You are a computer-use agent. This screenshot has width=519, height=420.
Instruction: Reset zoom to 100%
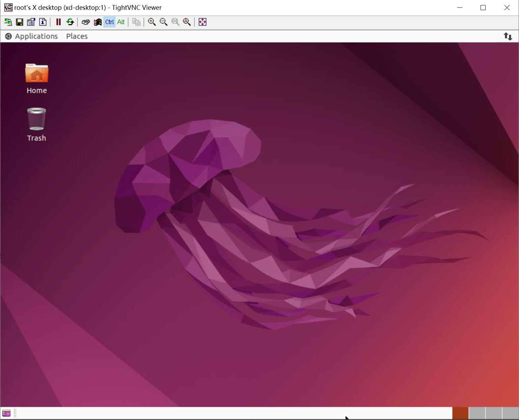point(175,22)
